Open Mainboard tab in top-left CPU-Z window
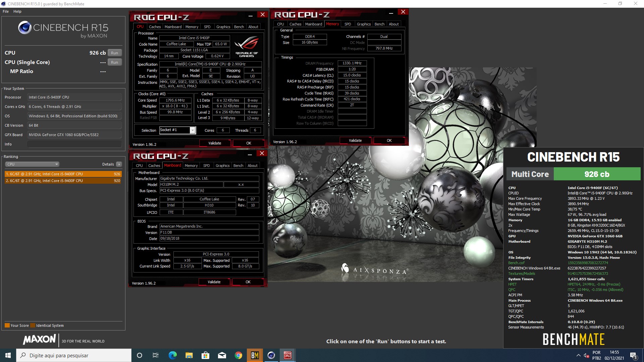Screen dimensions: 644x362 pos(173,27)
